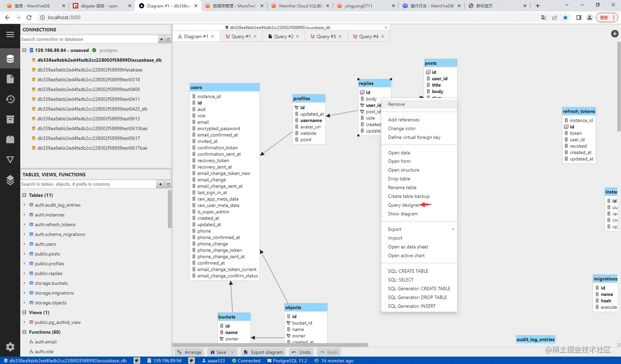Click Export diagram button
Viewport: 621px width, 364px height.
(x=263, y=352)
